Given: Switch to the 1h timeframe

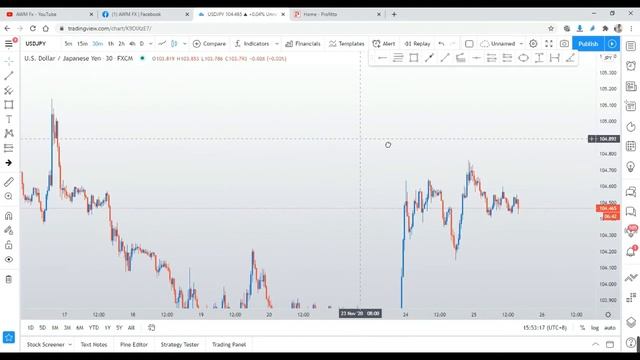Looking at the screenshot, I should (111, 44).
